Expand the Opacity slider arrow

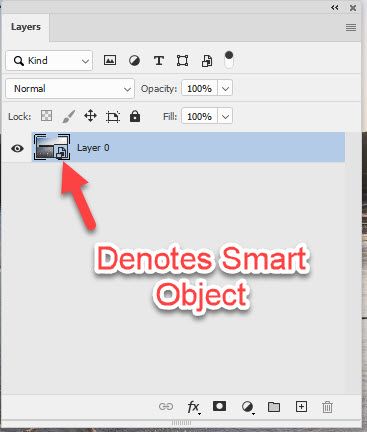pyautogui.click(x=225, y=89)
